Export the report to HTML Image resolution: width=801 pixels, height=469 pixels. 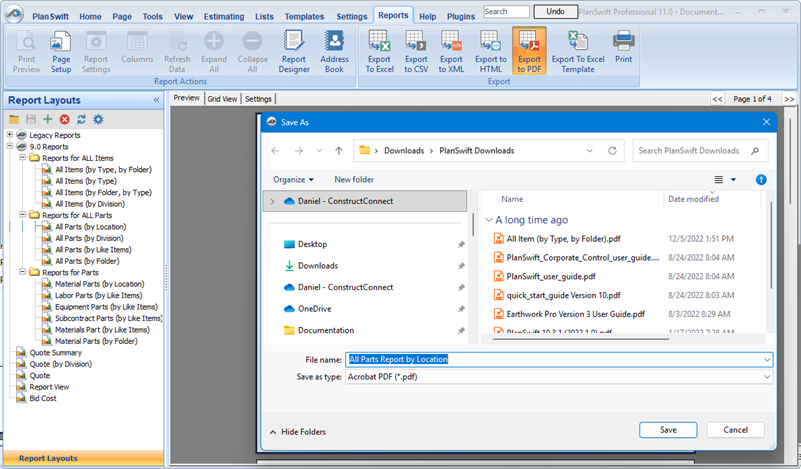point(490,52)
